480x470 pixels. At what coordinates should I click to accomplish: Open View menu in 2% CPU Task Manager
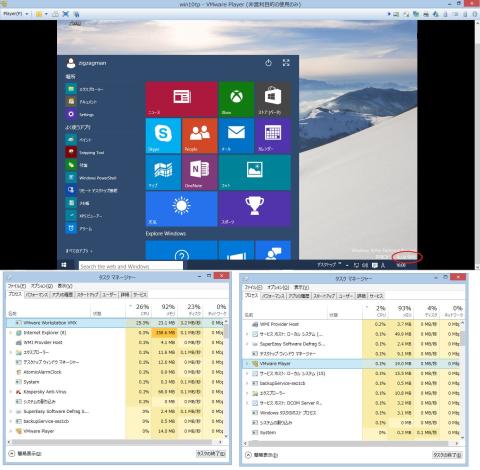tap(301, 287)
